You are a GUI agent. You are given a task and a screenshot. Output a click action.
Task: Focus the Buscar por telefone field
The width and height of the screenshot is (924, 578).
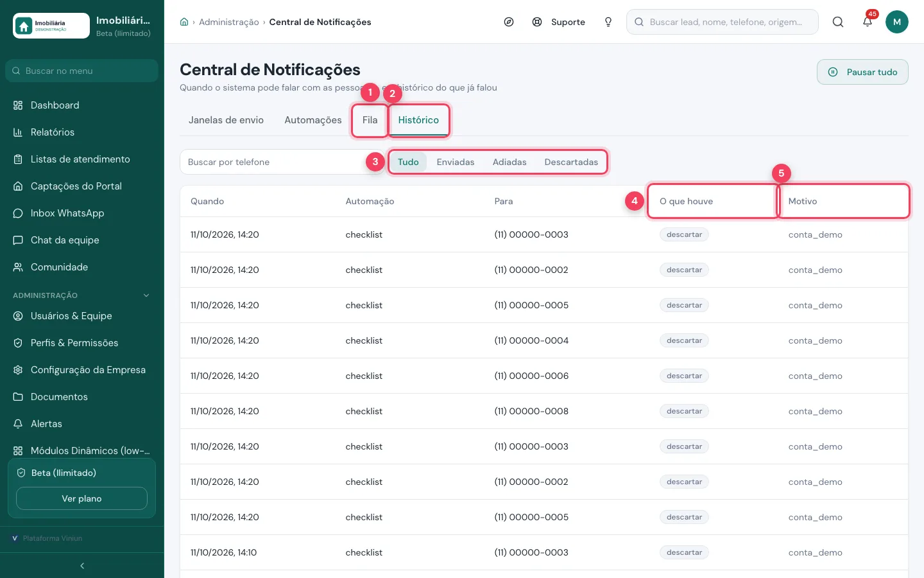[x=282, y=162]
